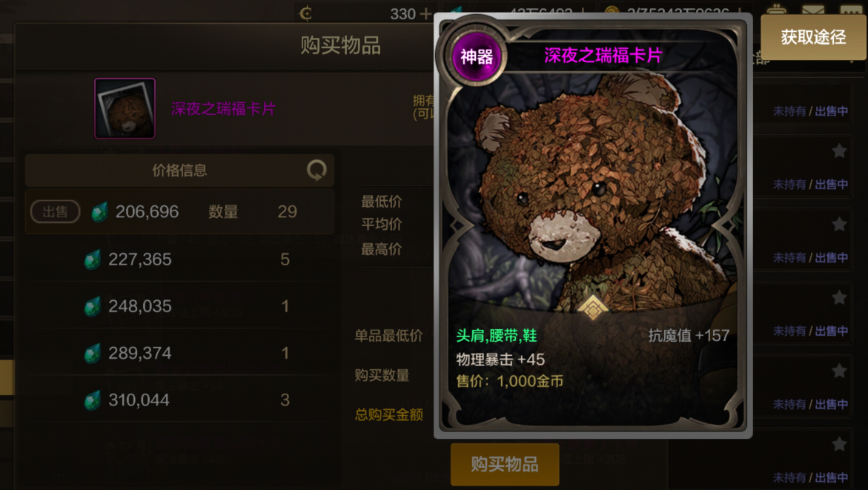Tap the 深夜之瑞福卡片 item thumbnail
Viewport: 868px width, 490px height.
coord(125,108)
